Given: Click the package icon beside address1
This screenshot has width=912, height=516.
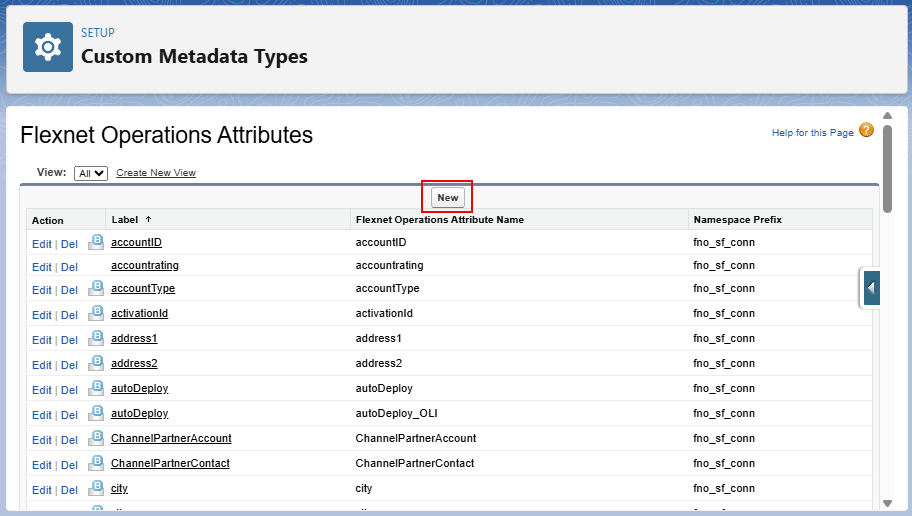Looking at the screenshot, I should click(x=96, y=337).
